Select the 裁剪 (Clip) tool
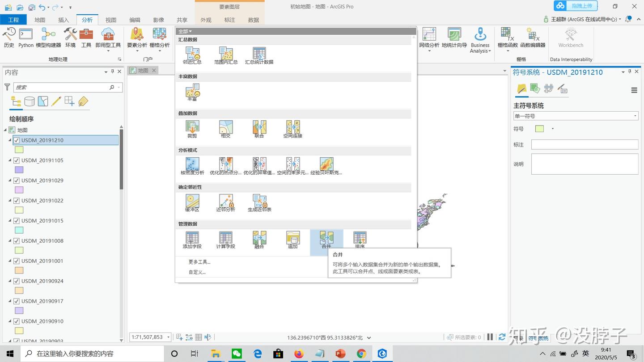This screenshot has height=362, width=644. click(x=192, y=127)
